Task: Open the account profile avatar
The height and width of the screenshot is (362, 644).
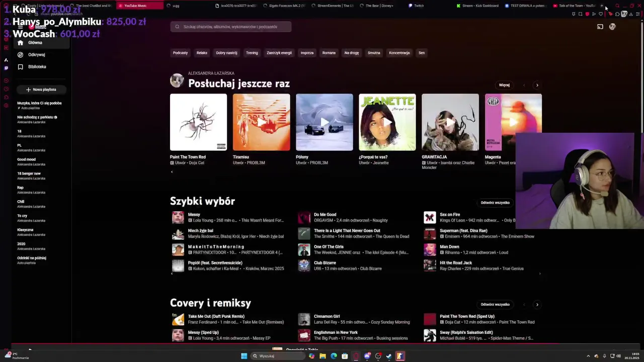Action: coord(612,27)
